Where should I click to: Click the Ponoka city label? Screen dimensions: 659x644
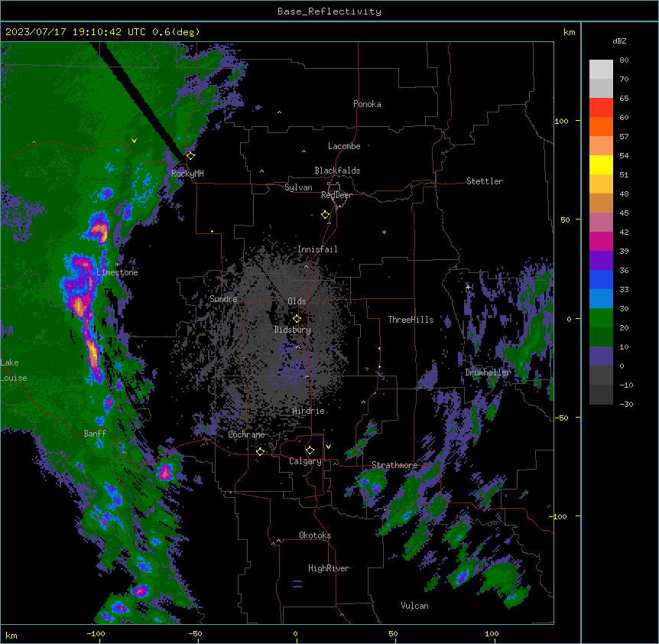click(367, 104)
